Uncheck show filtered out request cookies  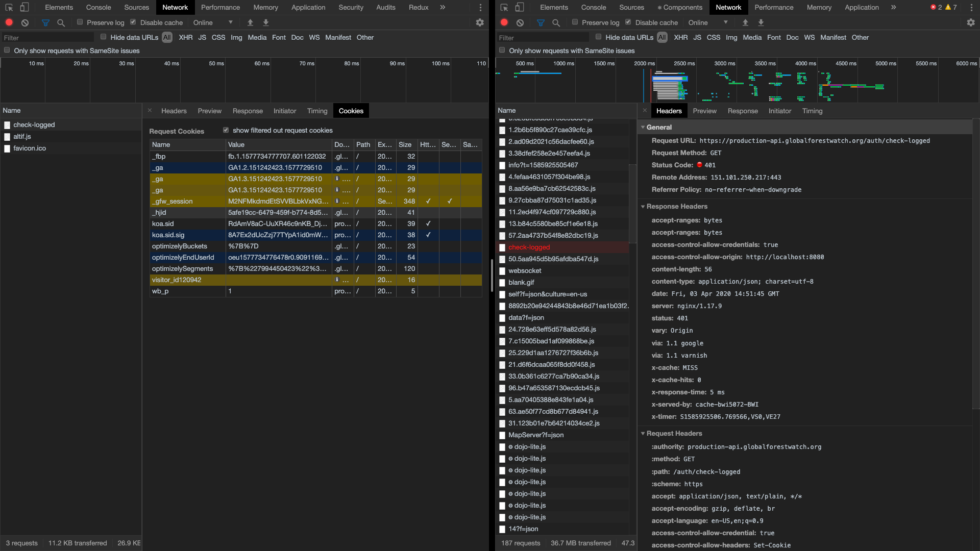[x=226, y=130]
